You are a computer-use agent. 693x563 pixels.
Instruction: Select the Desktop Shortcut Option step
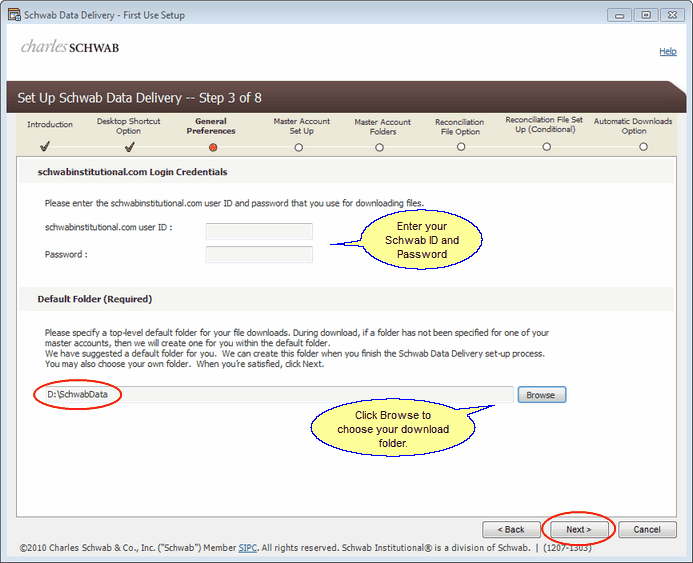pos(129,126)
